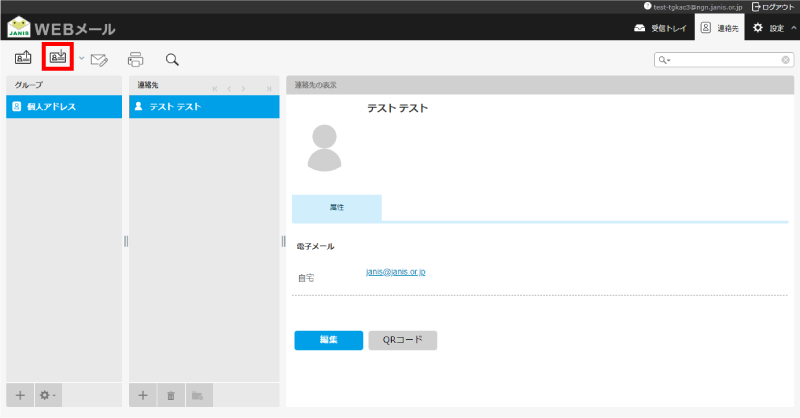Select the テスト テスト contact row

pyautogui.click(x=204, y=107)
